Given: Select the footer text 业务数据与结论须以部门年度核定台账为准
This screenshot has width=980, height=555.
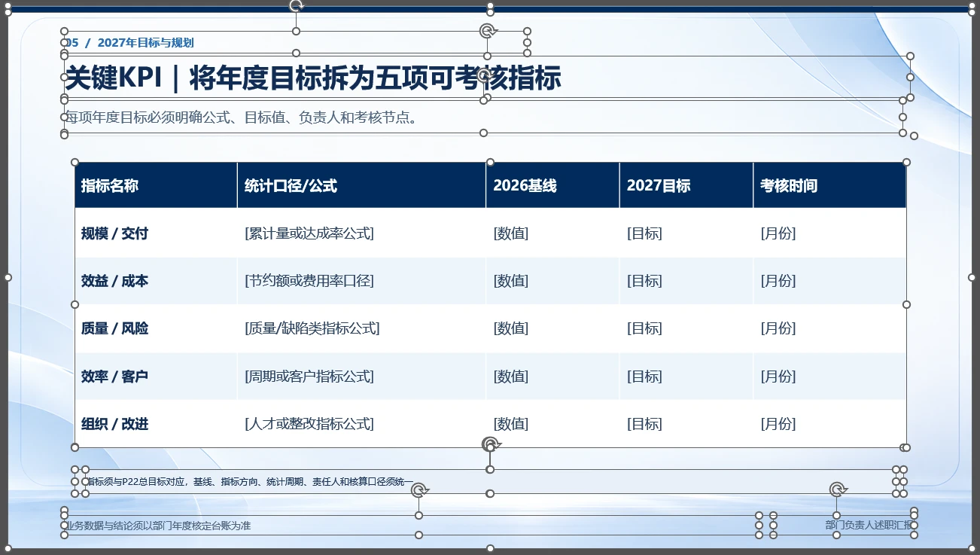Looking at the screenshot, I should [157, 526].
